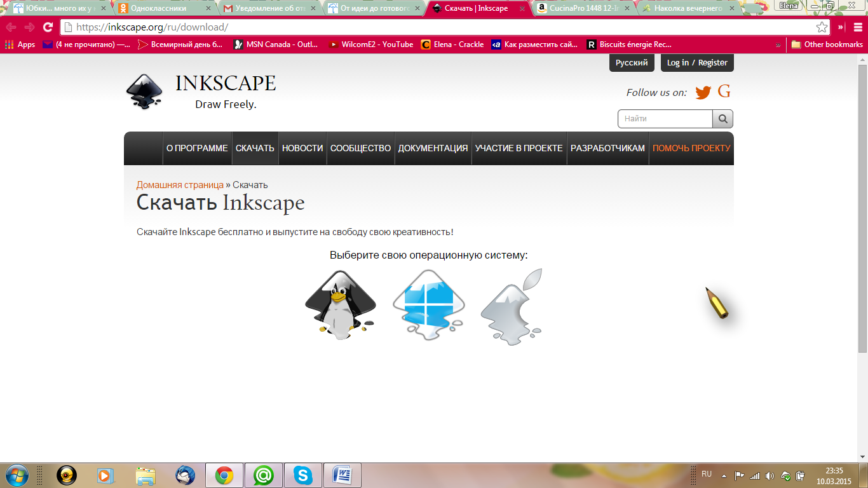The image size is (868, 488).
Task: Click the volume speaker tray icon
Action: click(770, 475)
